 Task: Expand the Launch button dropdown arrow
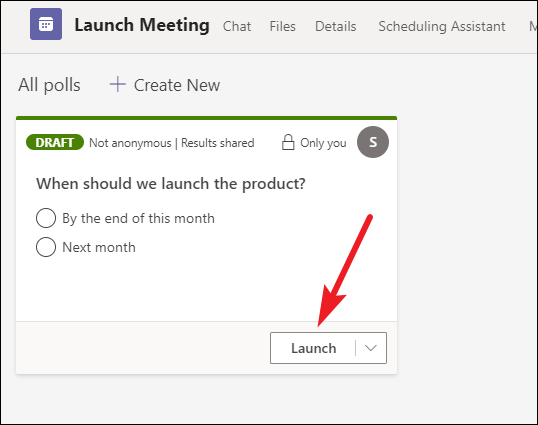pyautogui.click(x=371, y=348)
